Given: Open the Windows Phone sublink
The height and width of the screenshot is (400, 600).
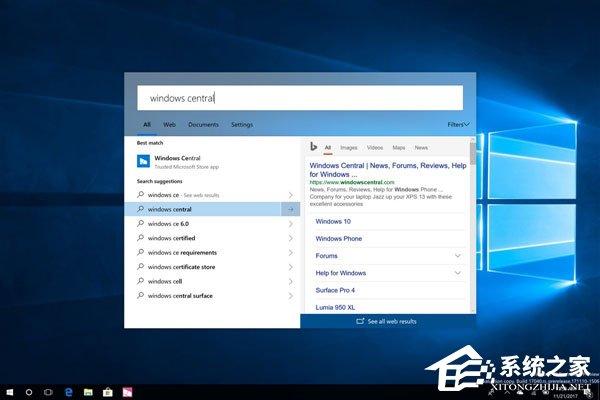Looking at the screenshot, I should [x=339, y=238].
